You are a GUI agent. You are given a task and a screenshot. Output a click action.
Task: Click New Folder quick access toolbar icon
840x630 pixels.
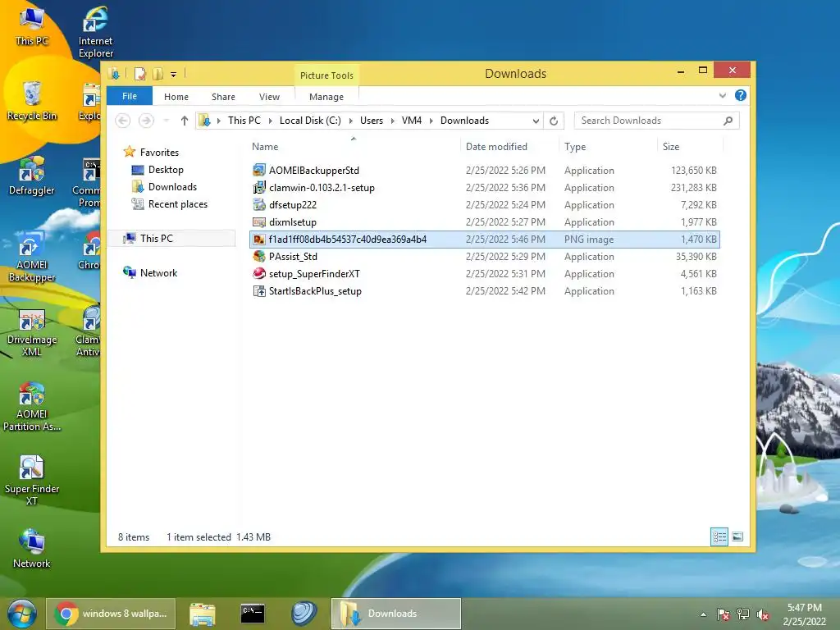(157, 73)
